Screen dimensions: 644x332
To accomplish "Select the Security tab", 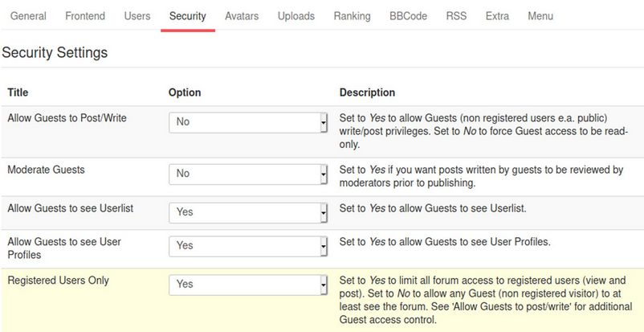I will coord(188,16).
